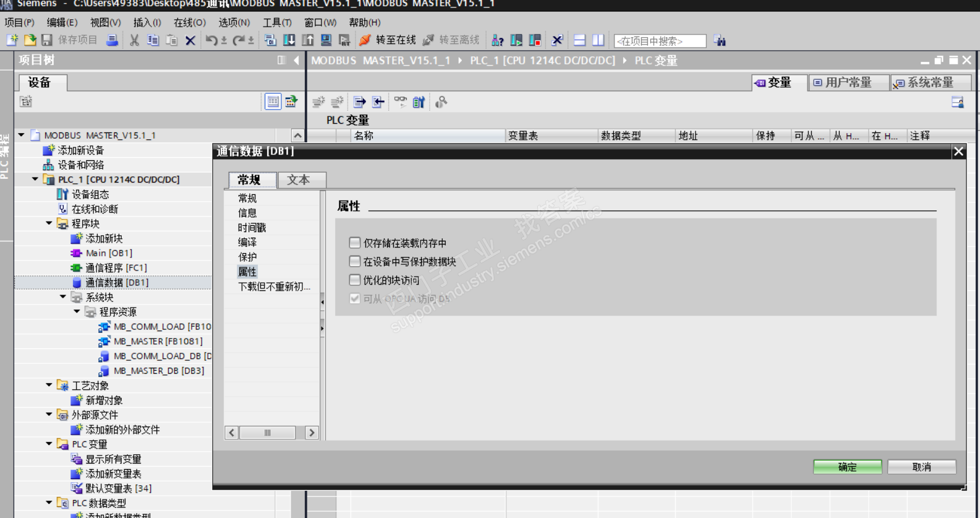
Task: Check the write-protect data block in device option
Action: pos(354,261)
